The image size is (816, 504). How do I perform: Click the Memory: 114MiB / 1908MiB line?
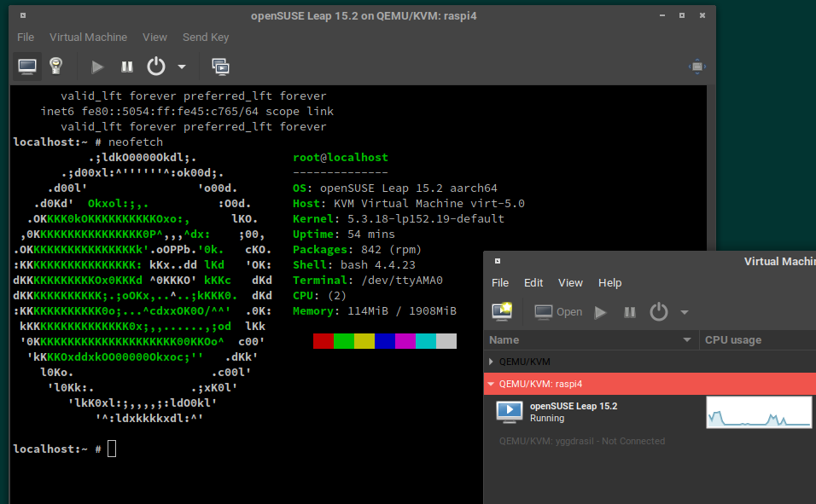[374, 311]
